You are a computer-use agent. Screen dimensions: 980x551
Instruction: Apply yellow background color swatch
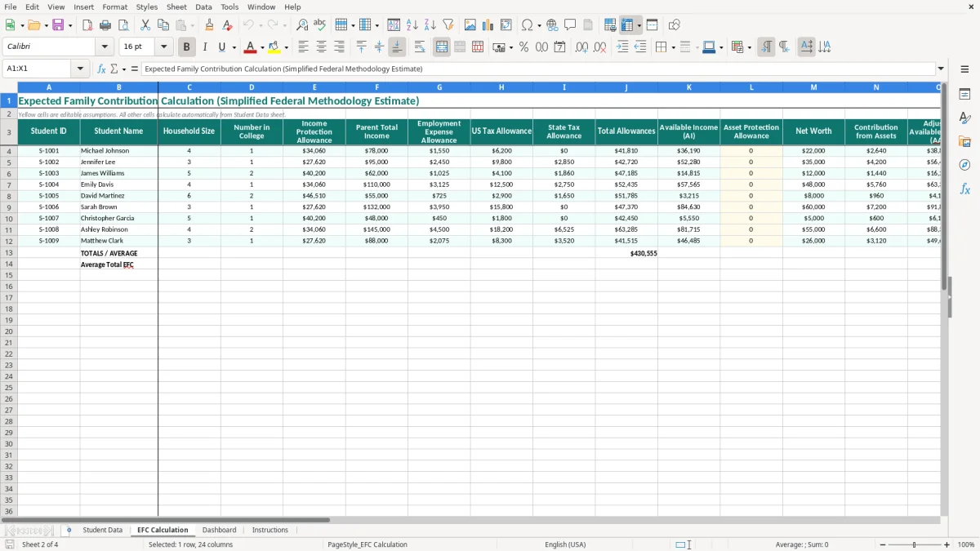click(x=274, y=47)
